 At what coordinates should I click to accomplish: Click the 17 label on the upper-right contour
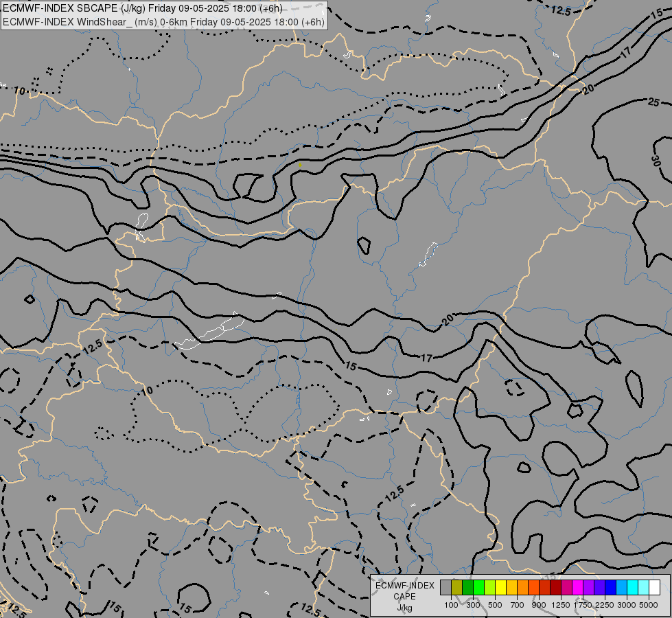pyautogui.click(x=626, y=52)
